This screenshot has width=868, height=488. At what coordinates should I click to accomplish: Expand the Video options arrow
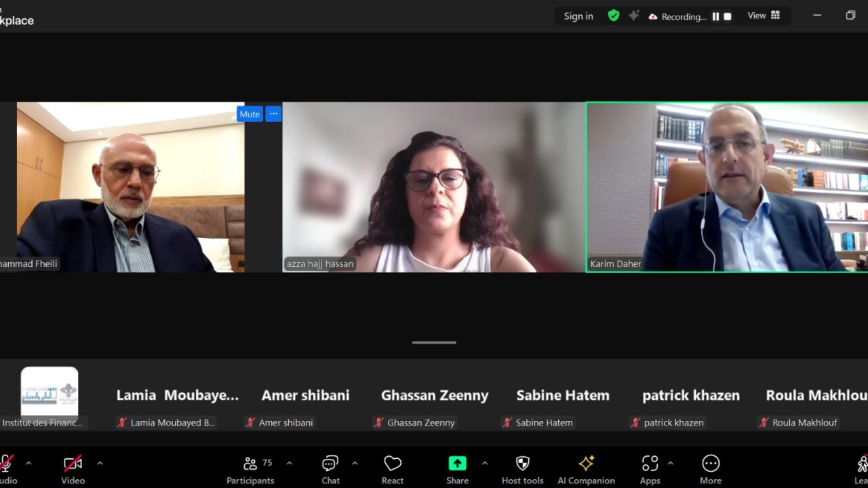tap(100, 464)
